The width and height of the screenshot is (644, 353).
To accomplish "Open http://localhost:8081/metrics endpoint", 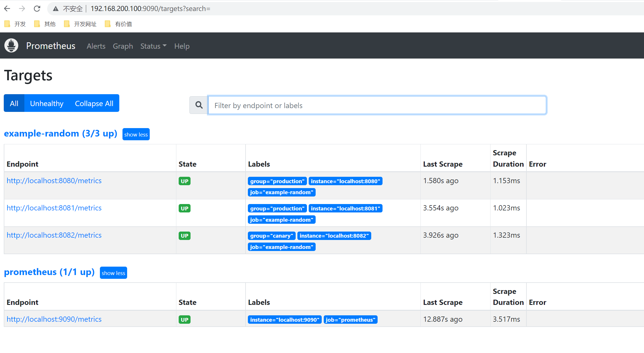I will [x=54, y=208].
